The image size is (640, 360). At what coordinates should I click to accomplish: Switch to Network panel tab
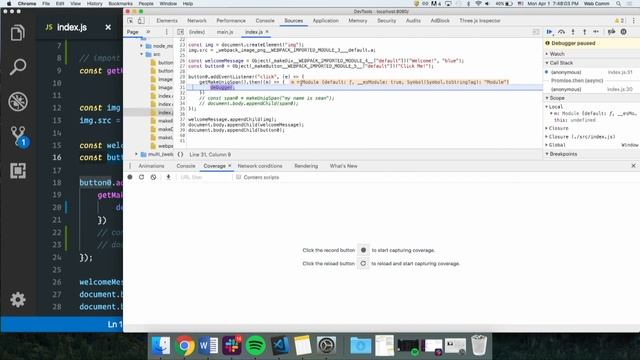point(197,20)
